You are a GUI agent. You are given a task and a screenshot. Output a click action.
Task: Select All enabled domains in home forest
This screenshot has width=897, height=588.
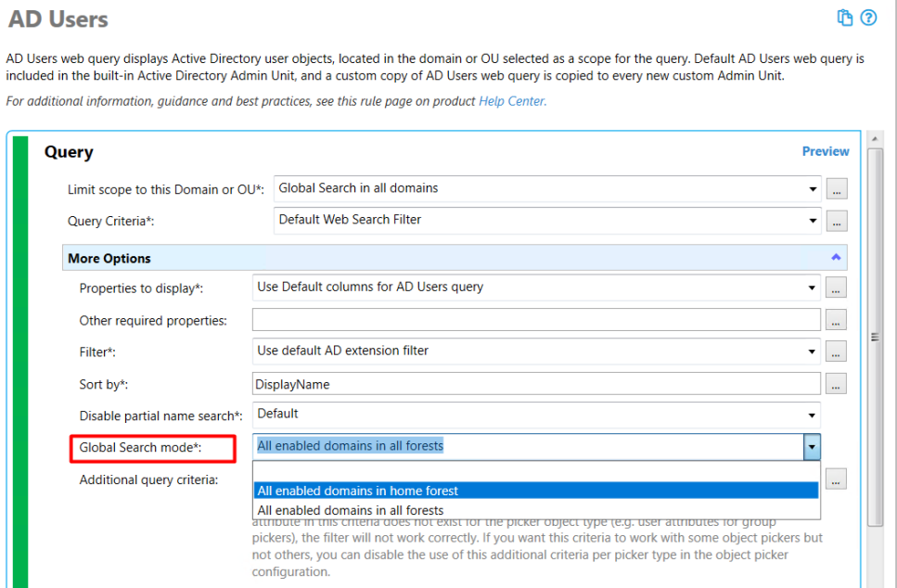tap(536, 491)
